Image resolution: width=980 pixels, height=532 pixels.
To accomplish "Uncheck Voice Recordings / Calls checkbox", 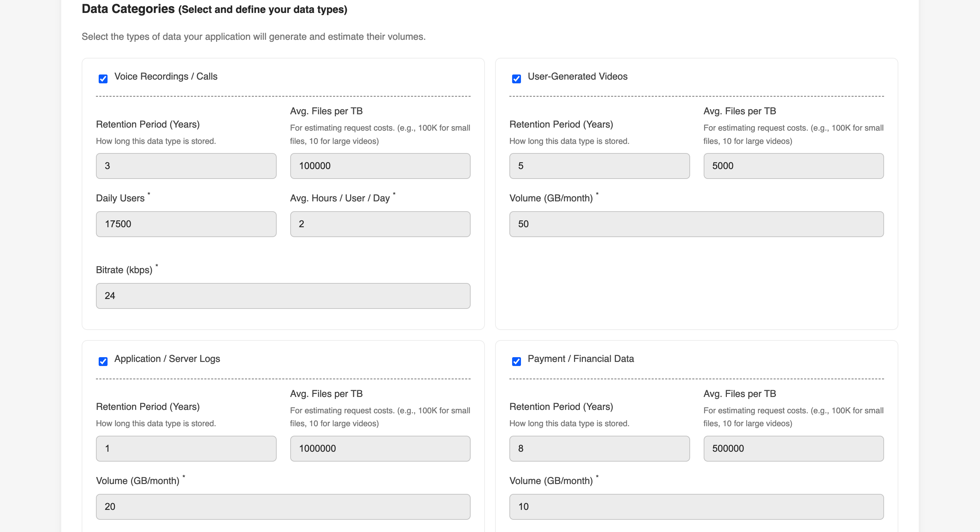I will (103, 79).
